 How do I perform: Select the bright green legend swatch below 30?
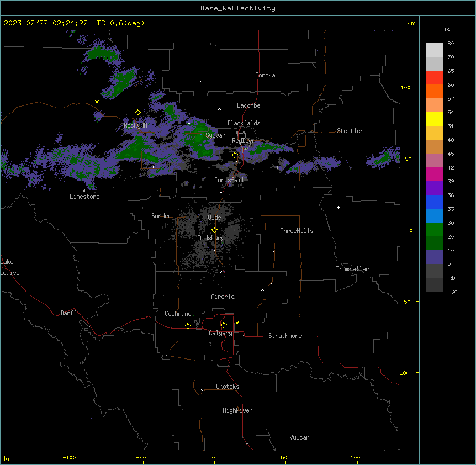(x=434, y=230)
